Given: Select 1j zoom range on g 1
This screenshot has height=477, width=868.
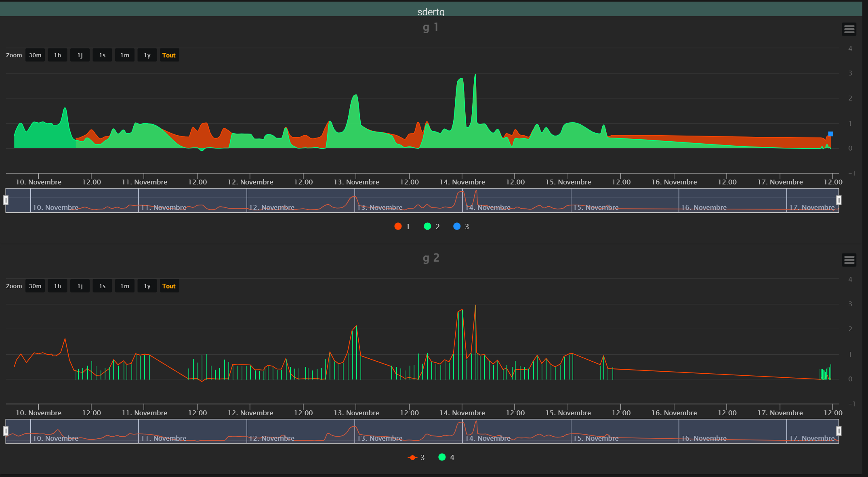Looking at the screenshot, I should pos(80,55).
